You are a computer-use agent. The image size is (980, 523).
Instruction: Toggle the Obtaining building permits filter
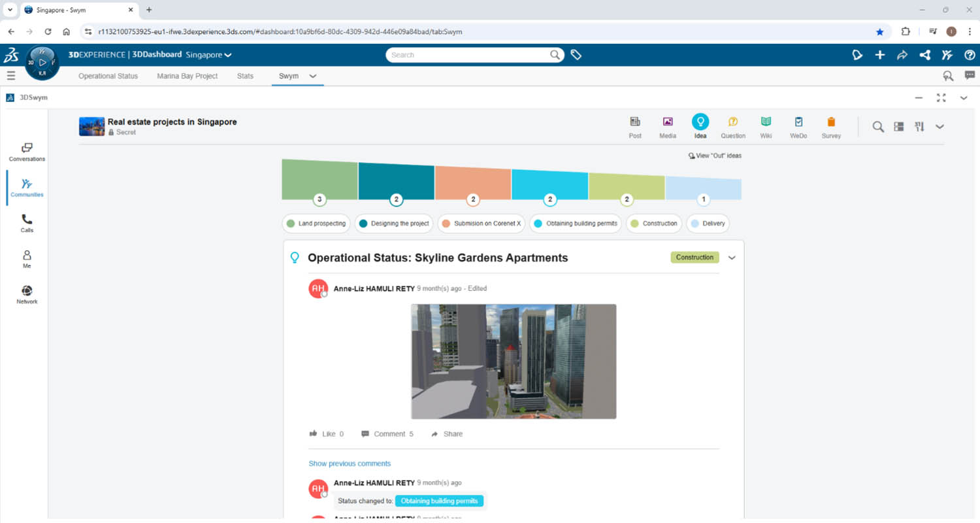coord(575,224)
